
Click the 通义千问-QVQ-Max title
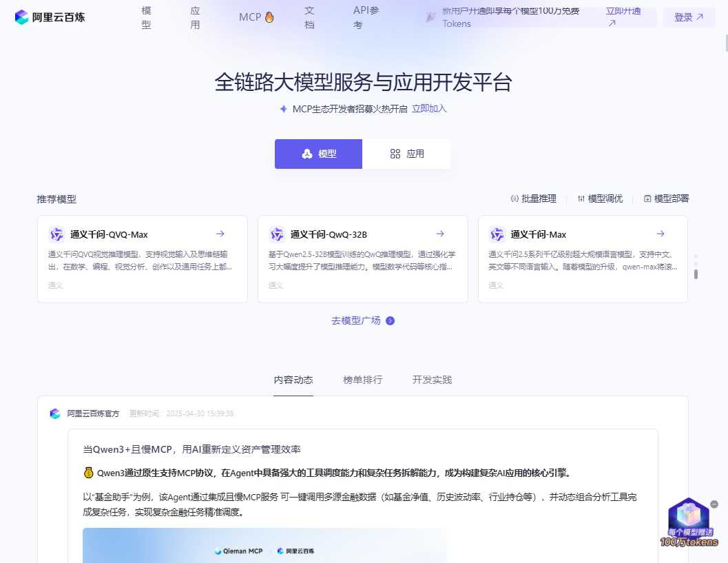pyautogui.click(x=109, y=234)
